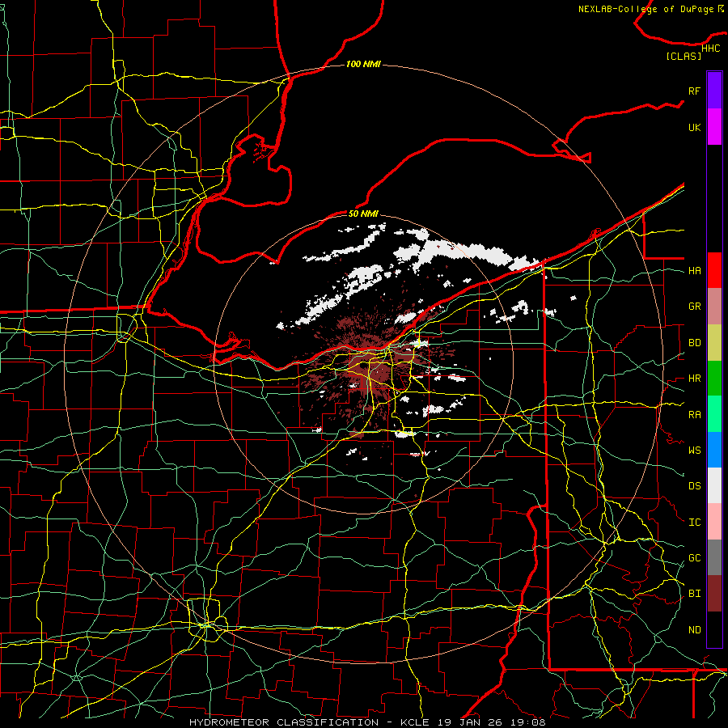Click the GC legend label
The image size is (728, 728).
point(694,558)
